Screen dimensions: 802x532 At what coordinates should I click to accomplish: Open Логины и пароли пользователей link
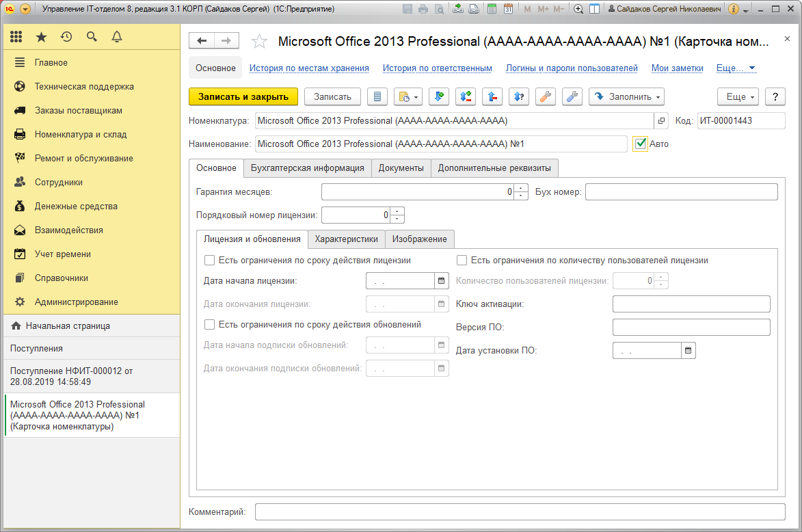(x=572, y=68)
